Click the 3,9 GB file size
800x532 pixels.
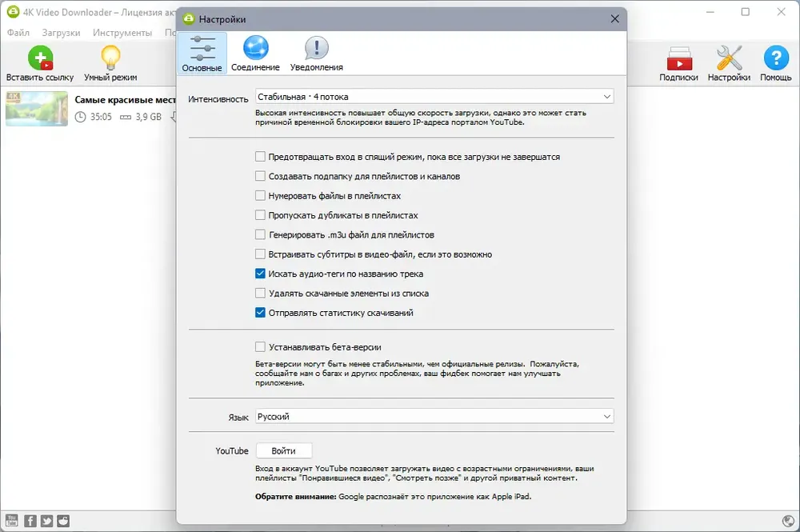149,117
